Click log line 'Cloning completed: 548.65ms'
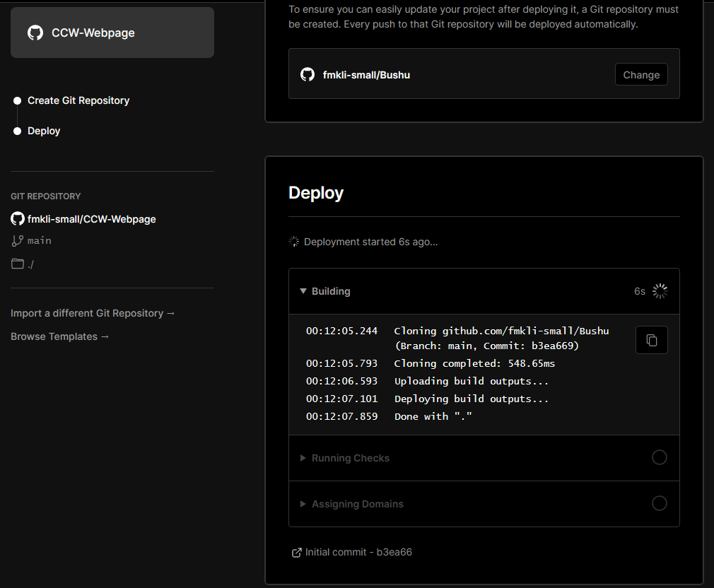This screenshot has width=714, height=588. pos(474,363)
